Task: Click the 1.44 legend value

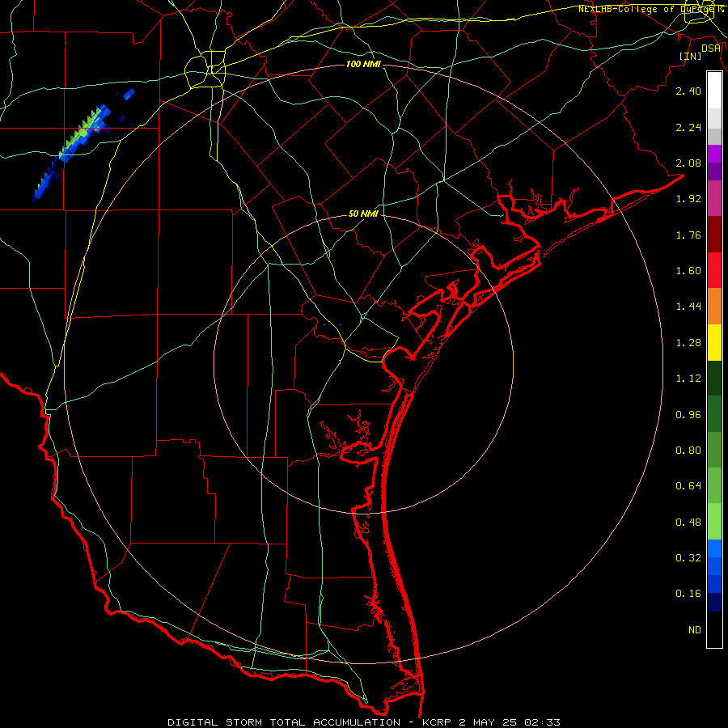Action: tap(688, 307)
